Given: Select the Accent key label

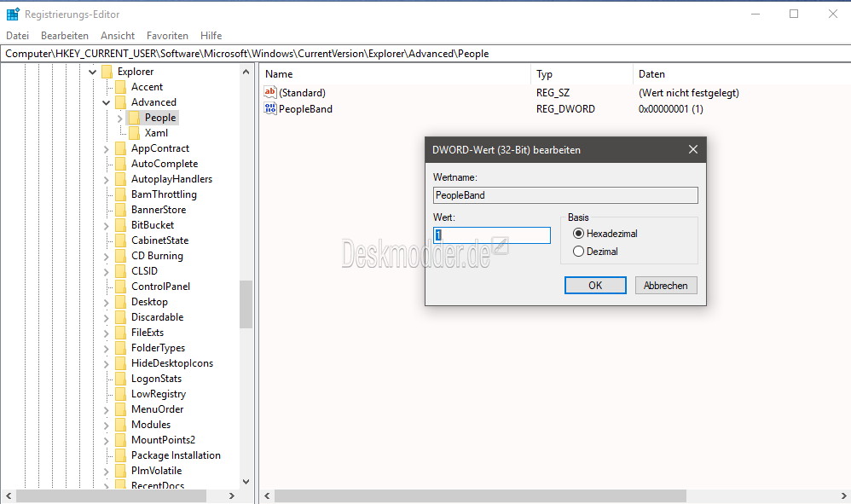Looking at the screenshot, I should [x=147, y=87].
